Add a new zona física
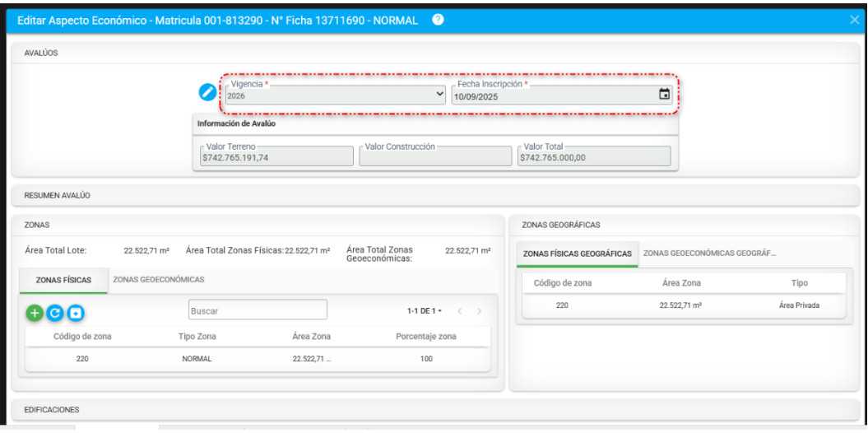868x433 pixels. click(x=34, y=313)
